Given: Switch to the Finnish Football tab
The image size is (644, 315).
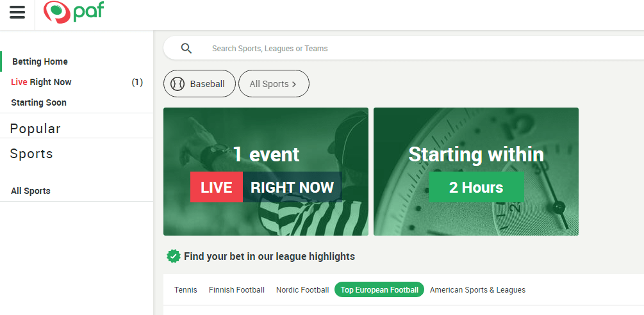Looking at the screenshot, I should 236,289.
